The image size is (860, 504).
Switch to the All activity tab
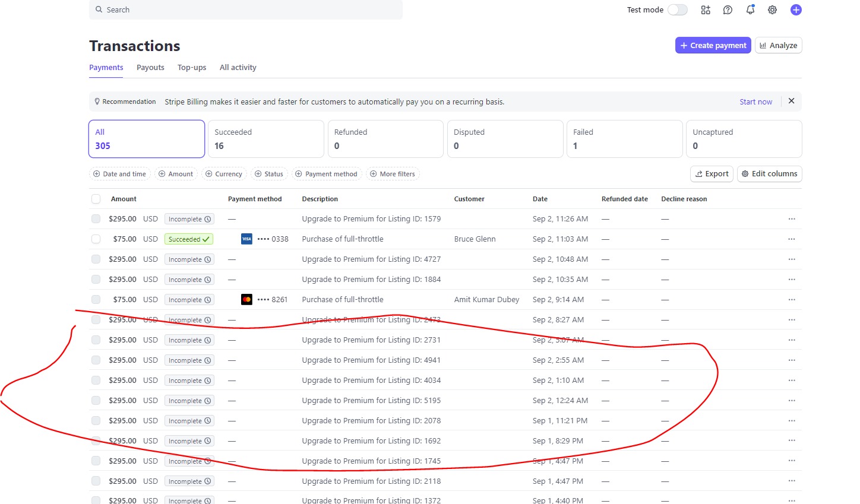pos(238,68)
